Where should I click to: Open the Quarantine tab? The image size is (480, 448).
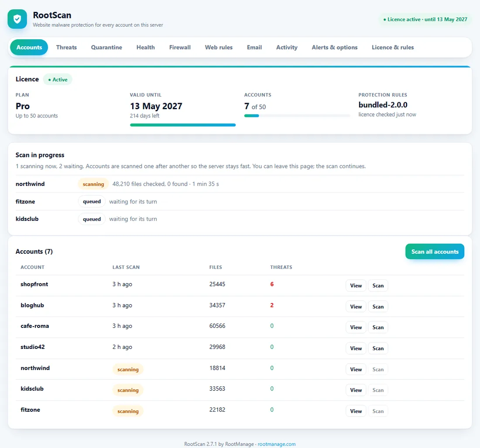tap(106, 48)
